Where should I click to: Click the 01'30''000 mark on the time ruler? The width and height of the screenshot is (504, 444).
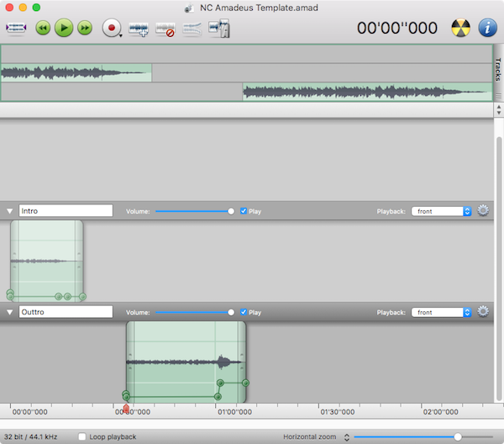click(x=338, y=412)
